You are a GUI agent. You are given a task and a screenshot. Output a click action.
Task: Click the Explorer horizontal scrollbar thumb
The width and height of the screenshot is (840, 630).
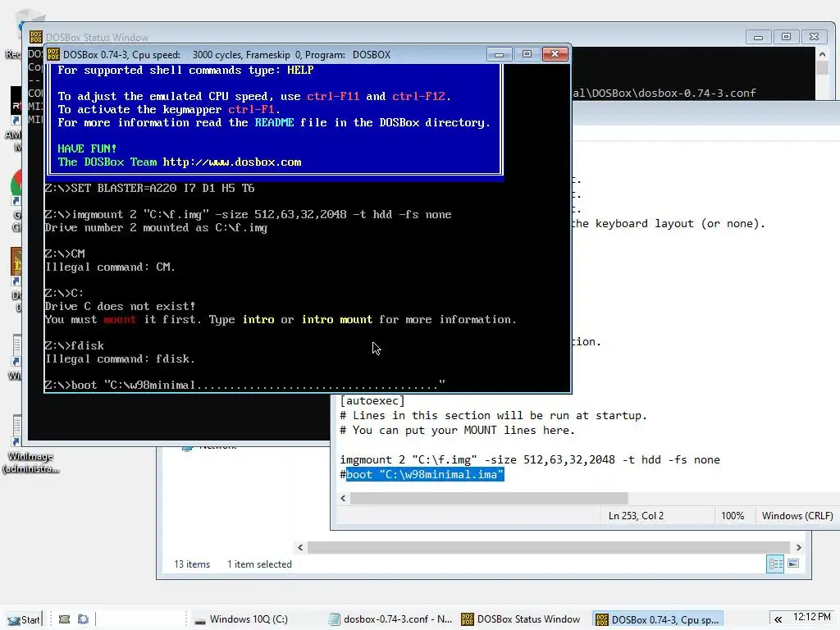[549, 547]
